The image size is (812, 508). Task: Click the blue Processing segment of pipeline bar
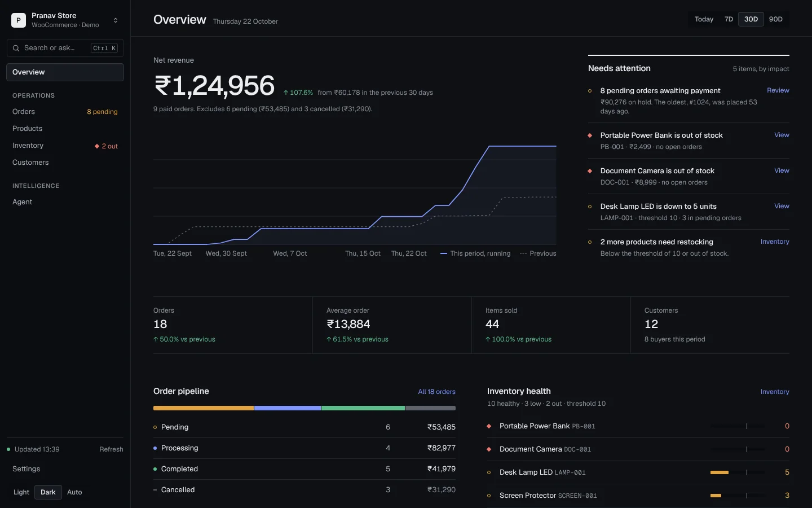[x=288, y=408]
